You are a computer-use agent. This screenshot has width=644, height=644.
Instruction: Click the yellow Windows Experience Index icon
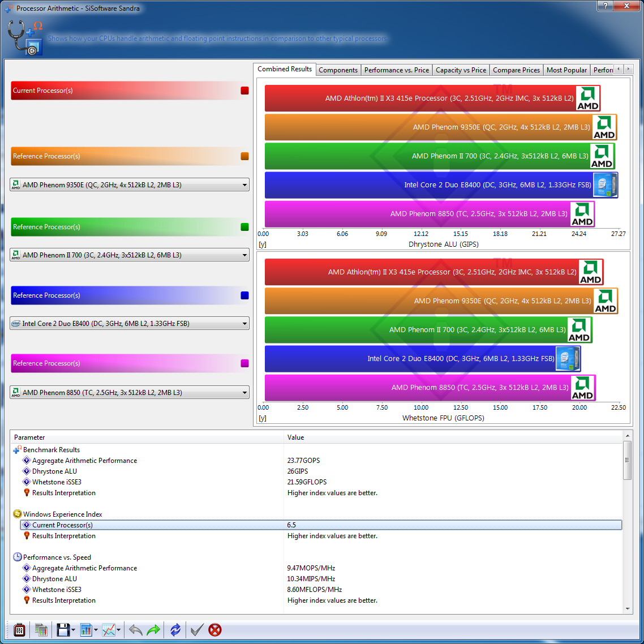point(17,514)
